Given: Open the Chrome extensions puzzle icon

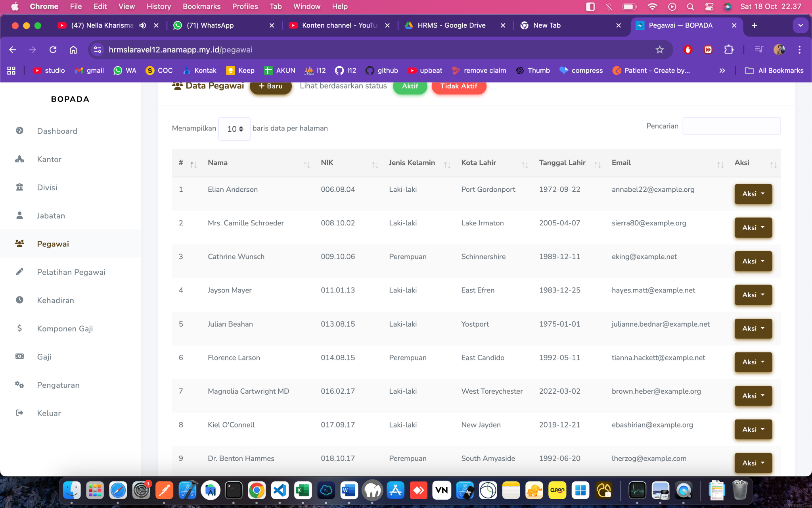Looking at the screenshot, I should click(x=729, y=50).
